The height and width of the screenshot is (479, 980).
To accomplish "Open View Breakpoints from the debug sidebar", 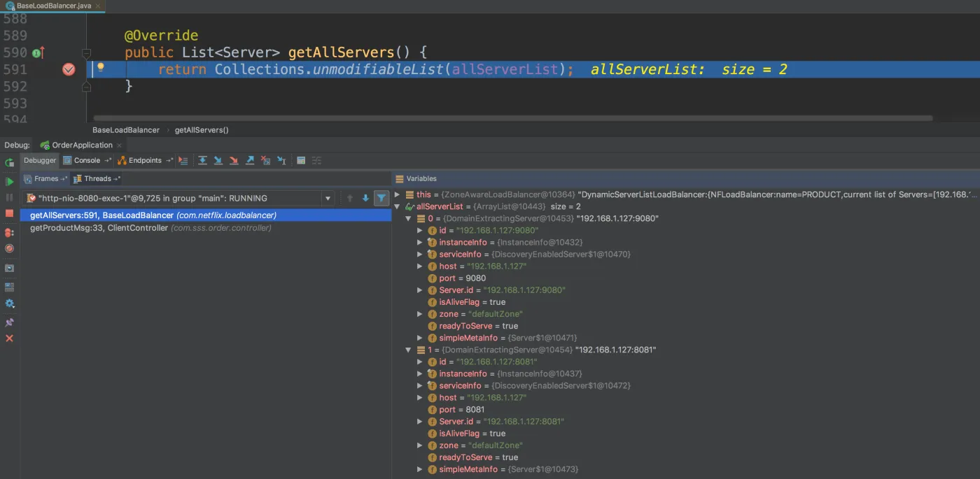I will click(x=10, y=232).
